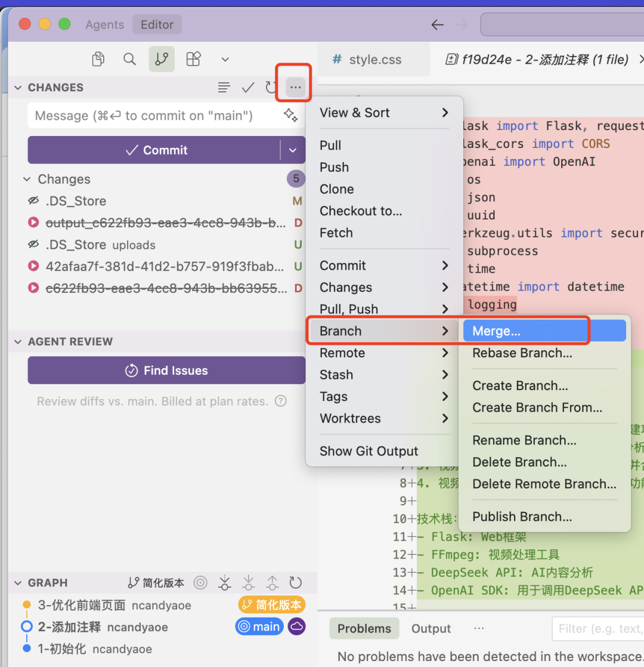Open the Explorer files icon

coord(98,59)
